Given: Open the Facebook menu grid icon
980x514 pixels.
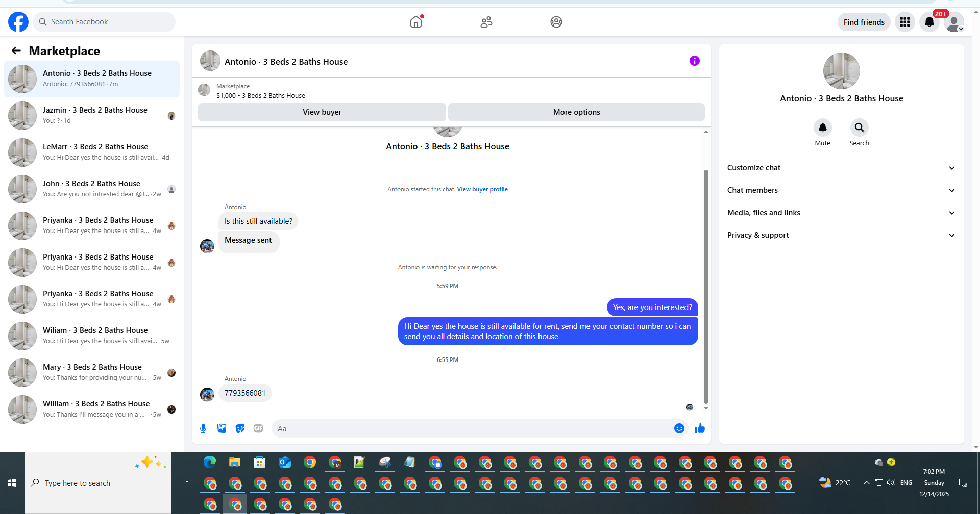Looking at the screenshot, I should [905, 22].
